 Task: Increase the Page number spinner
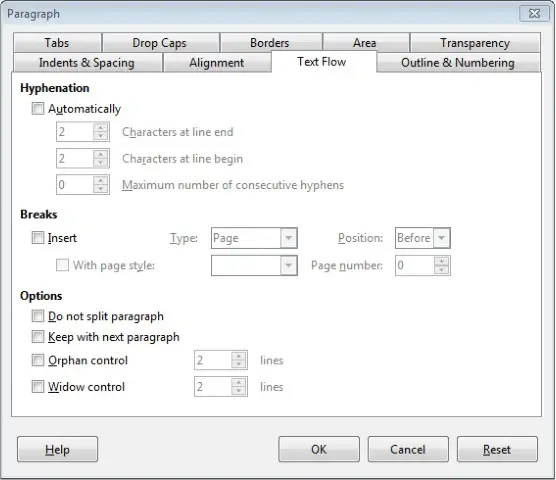tap(441, 261)
